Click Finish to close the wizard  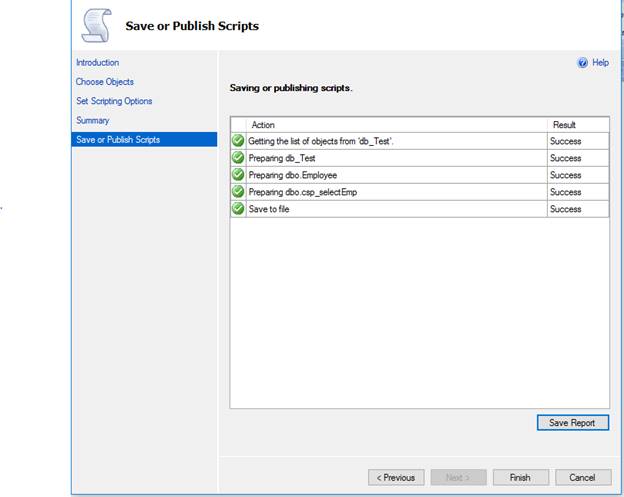[x=520, y=477]
